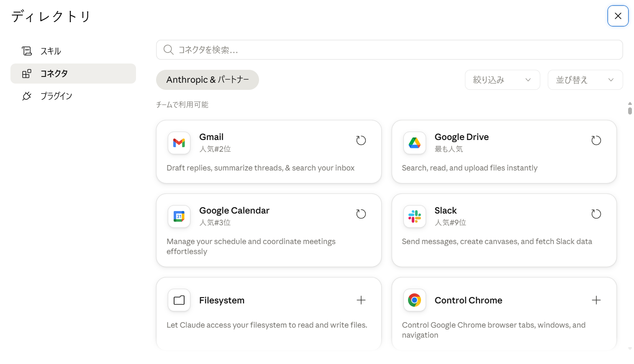
Task: Click the Control Chrome logo icon
Action: point(414,300)
